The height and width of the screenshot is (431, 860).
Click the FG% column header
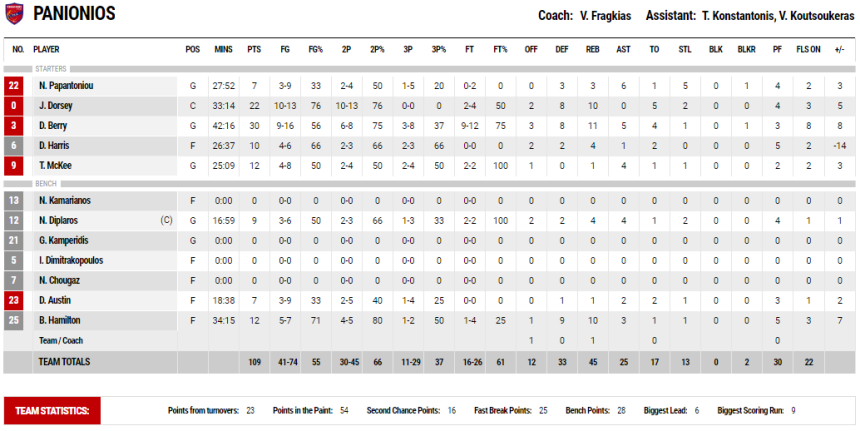[x=316, y=49]
